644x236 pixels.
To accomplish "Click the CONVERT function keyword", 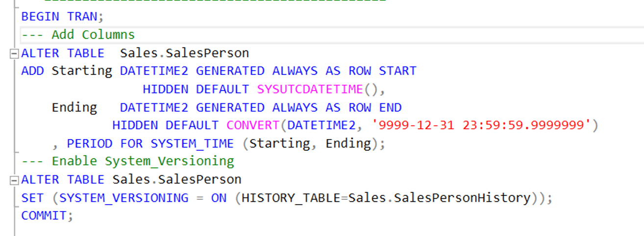I will click(x=252, y=125).
